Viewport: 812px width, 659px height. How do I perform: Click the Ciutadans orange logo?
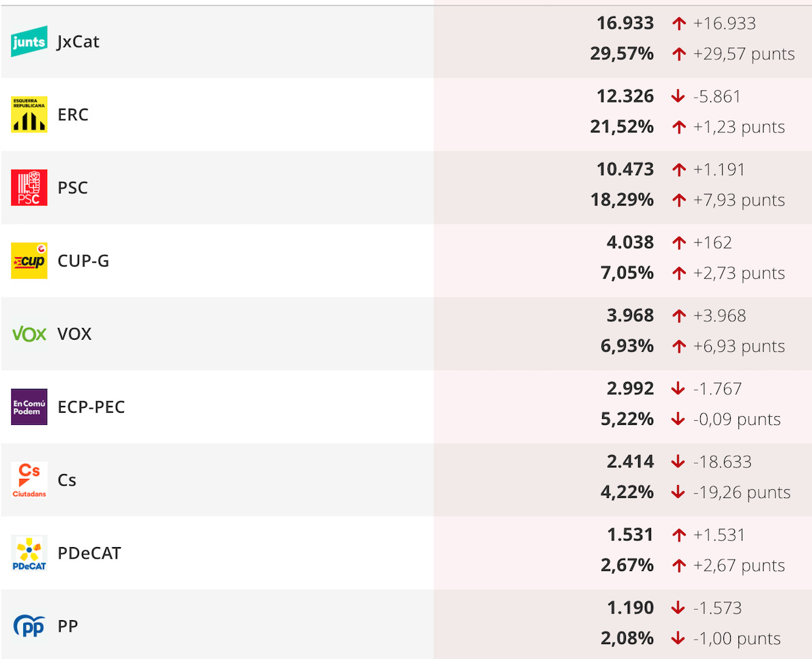click(29, 480)
